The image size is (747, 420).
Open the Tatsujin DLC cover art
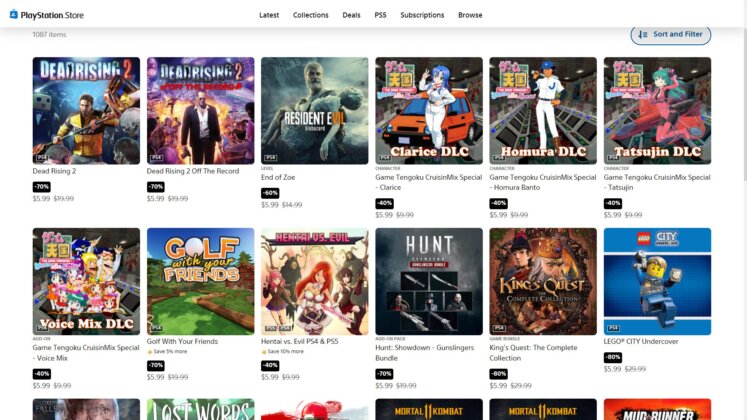click(657, 111)
